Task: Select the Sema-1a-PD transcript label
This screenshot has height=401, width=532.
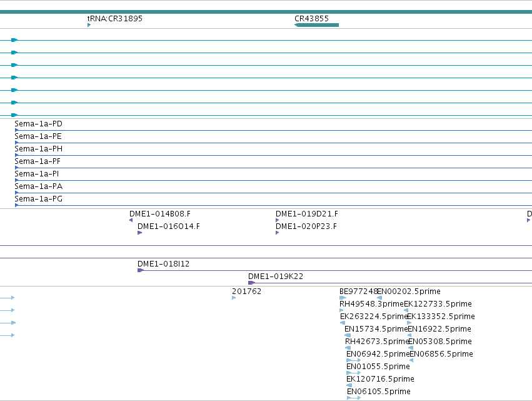Action: coord(38,124)
